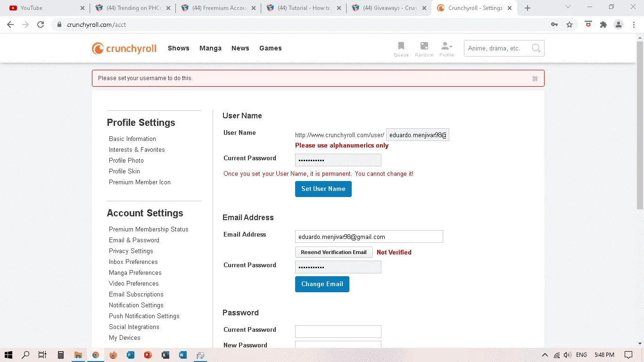Viewport: 644px width, 362px height.
Task: Click the Random icon in header
Action: 424,49
